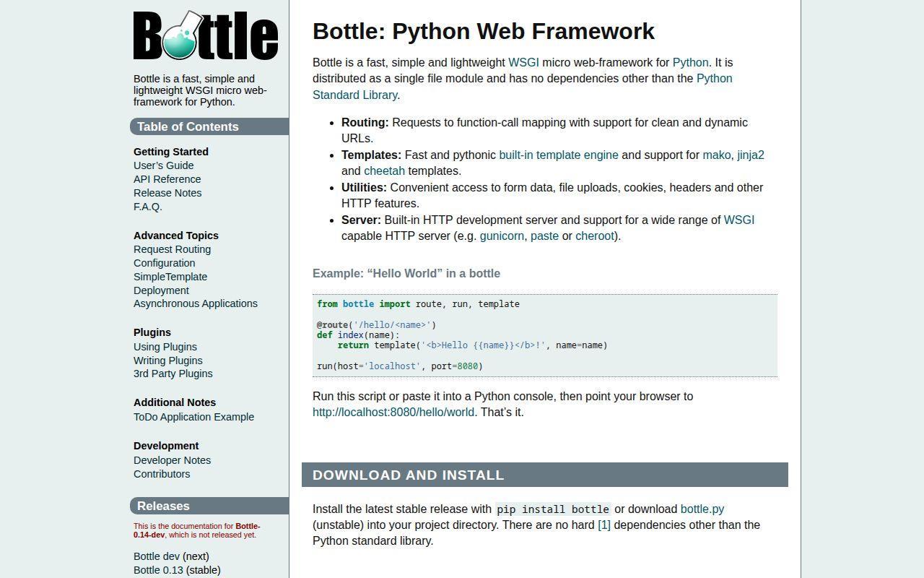Viewport: 924px width, 578px height.
Task: Click the 'Bottle: Python Web Framework' heading
Action: tap(484, 31)
